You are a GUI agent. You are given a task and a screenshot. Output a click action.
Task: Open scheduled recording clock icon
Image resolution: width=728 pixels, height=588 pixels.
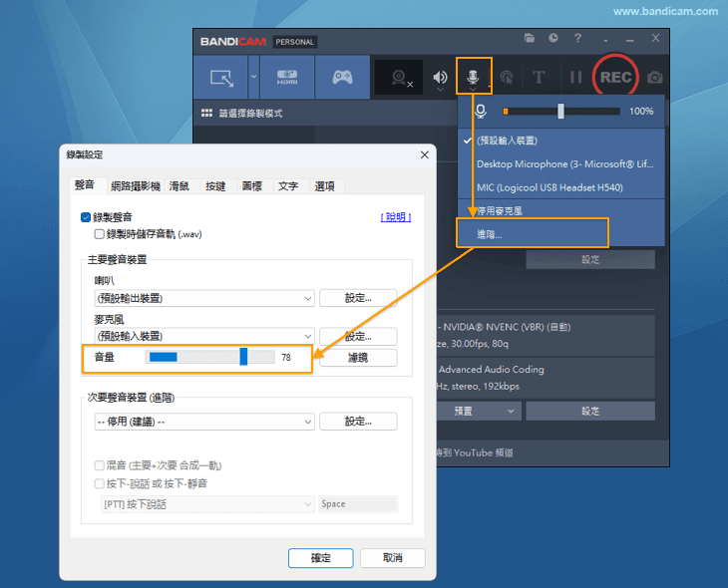552,38
